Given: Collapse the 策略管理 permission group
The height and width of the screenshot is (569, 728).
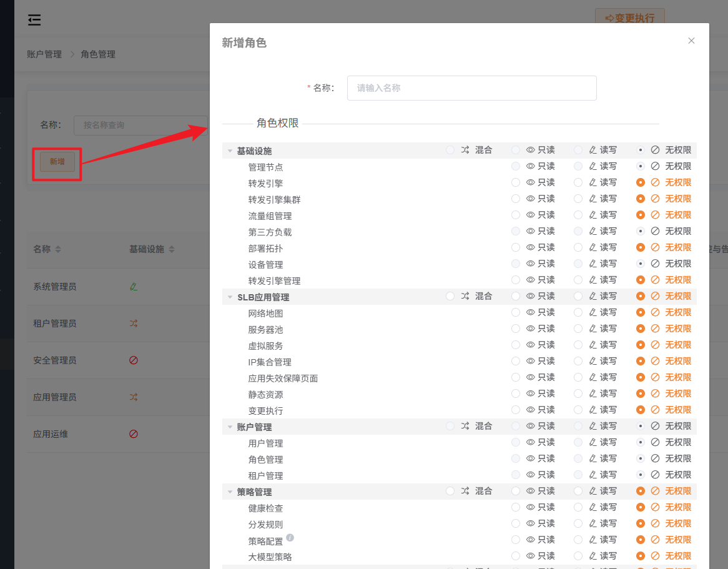Looking at the screenshot, I should (x=230, y=492).
